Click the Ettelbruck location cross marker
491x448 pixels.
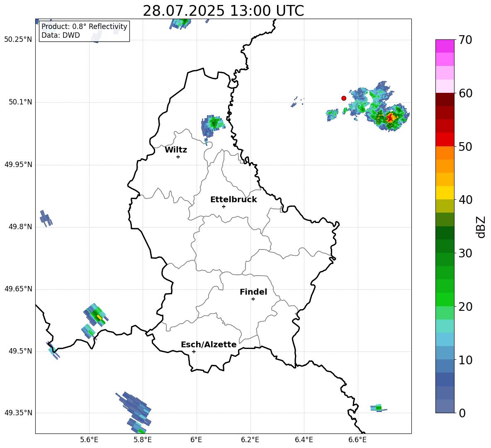point(224,206)
